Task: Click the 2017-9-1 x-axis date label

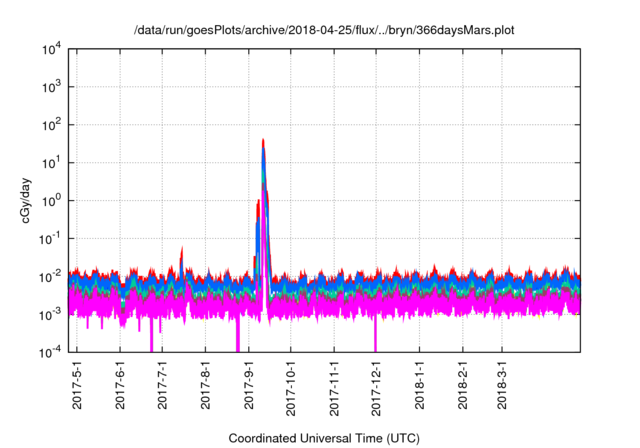Action: (x=249, y=385)
